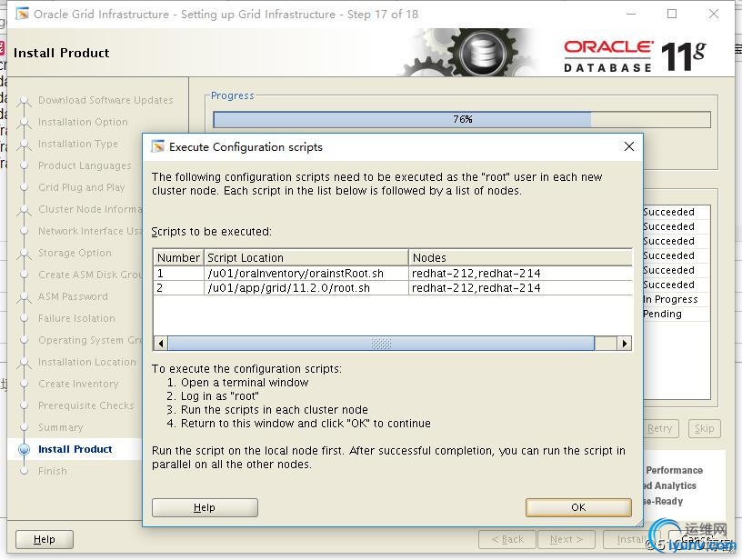The height and width of the screenshot is (560, 742).
Task: Select nodes cell of script row 1
Action: click(520, 274)
